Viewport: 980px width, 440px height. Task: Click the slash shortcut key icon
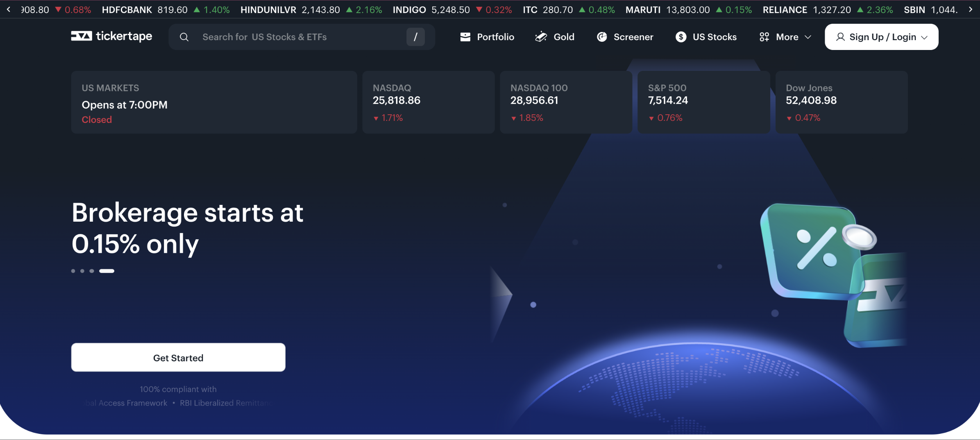pos(415,37)
